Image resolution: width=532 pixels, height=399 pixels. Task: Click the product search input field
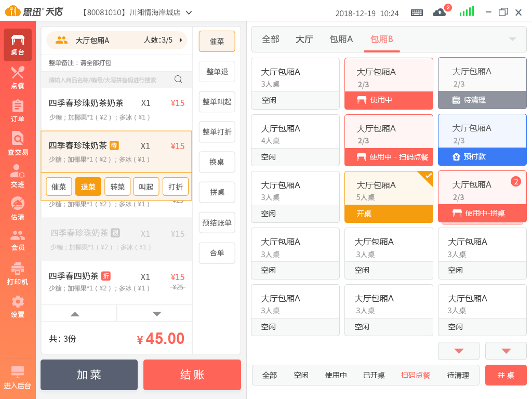tap(109, 79)
